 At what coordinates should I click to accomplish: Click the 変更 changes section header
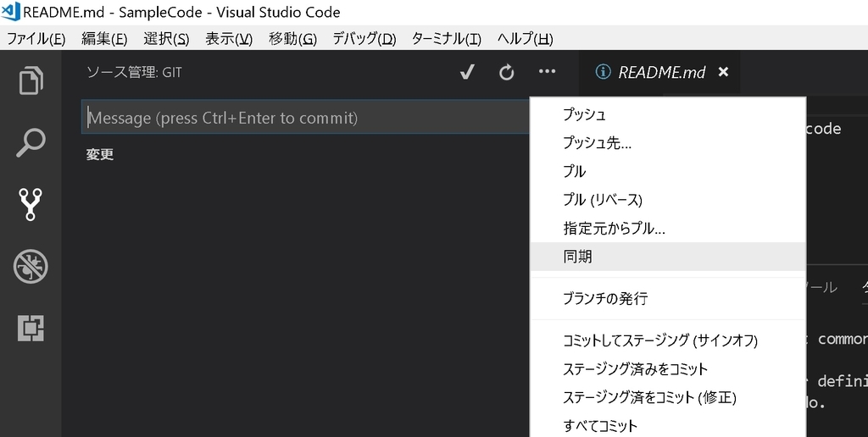click(x=100, y=154)
